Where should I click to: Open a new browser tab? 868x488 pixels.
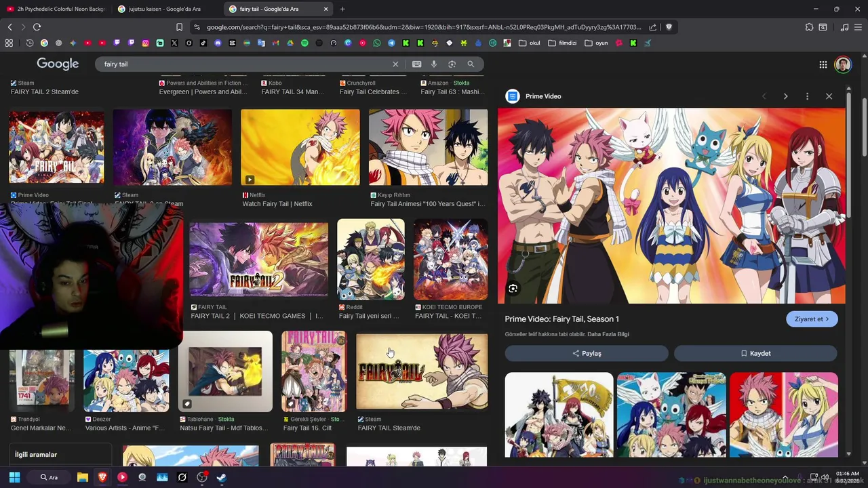[342, 9]
